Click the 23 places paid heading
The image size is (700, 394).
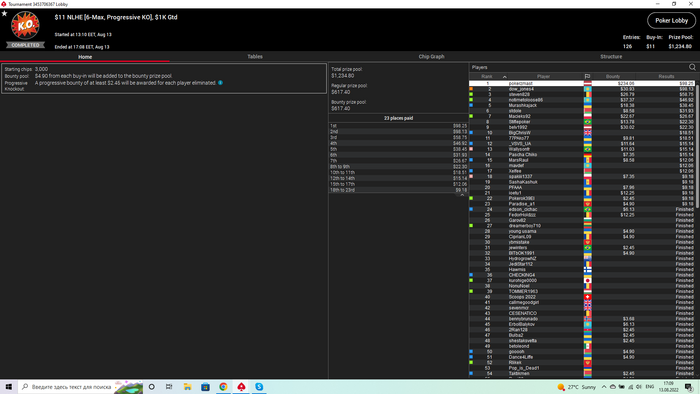click(398, 118)
